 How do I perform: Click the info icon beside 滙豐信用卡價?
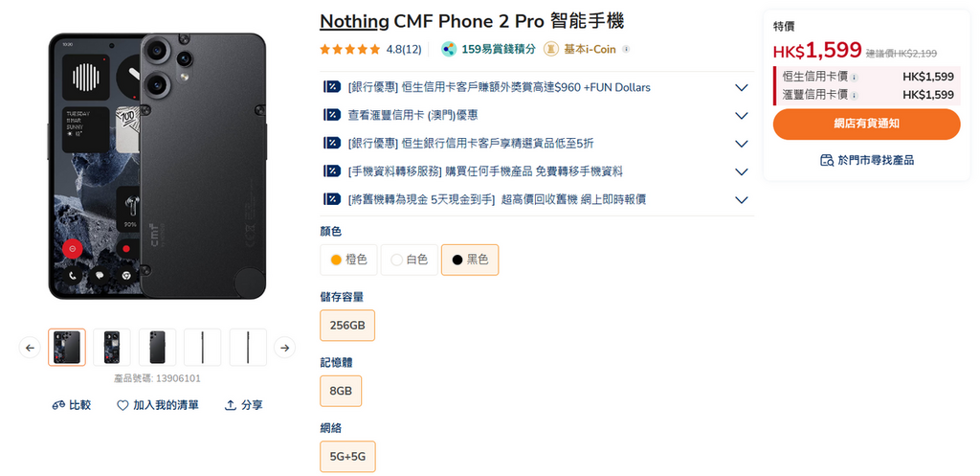tap(855, 95)
